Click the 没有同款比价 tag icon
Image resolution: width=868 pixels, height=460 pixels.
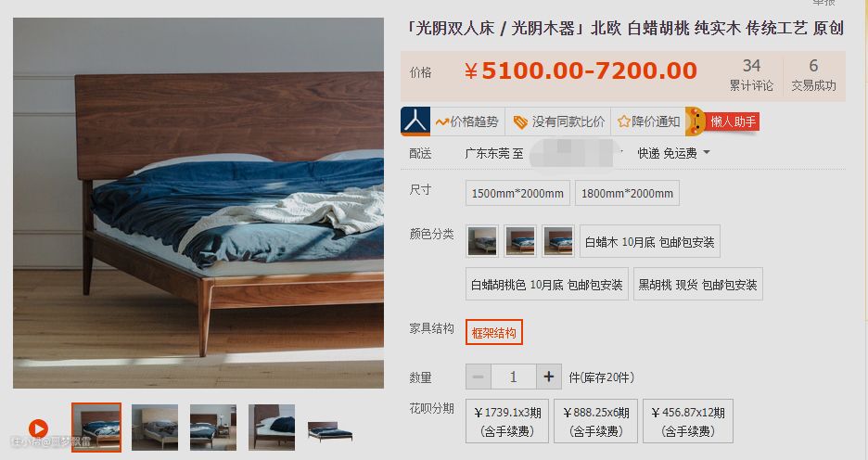pyautogui.click(x=520, y=122)
